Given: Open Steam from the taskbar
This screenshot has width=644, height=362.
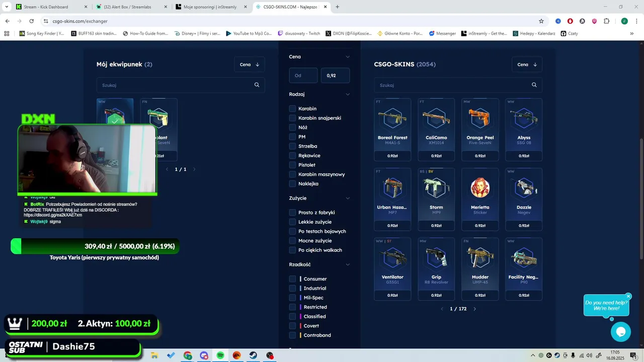Looking at the screenshot, I should (x=253, y=355).
